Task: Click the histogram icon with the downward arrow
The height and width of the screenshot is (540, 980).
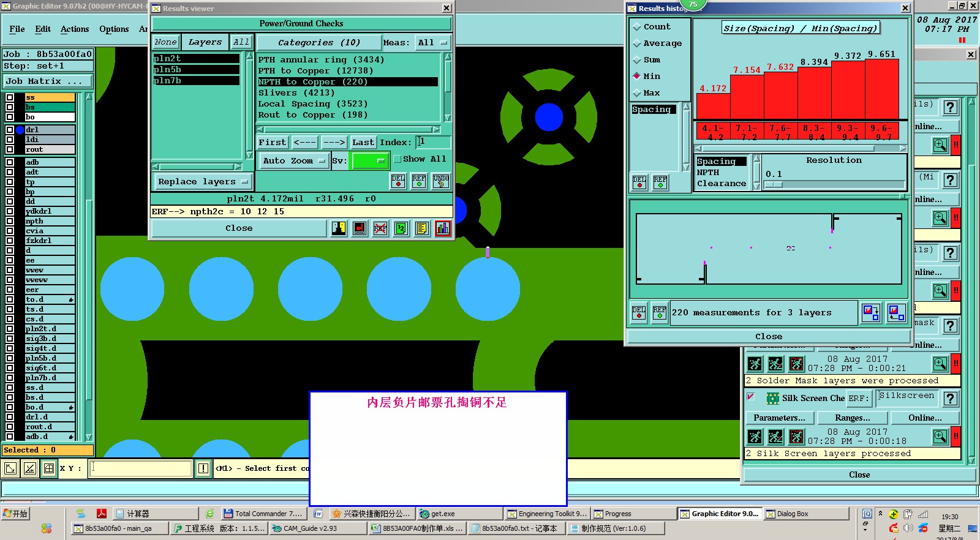Action: [x=871, y=313]
